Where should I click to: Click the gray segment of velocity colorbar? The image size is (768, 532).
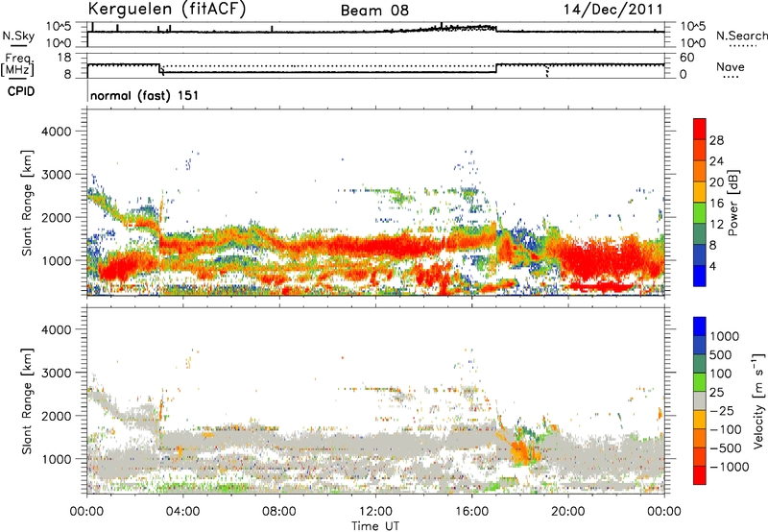(x=700, y=400)
